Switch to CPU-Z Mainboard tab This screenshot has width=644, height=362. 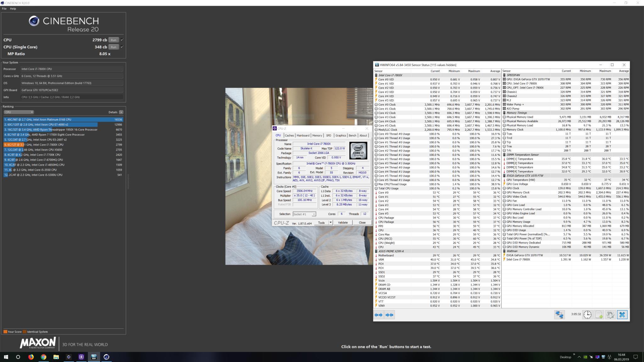pyautogui.click(x=303, y=135)
